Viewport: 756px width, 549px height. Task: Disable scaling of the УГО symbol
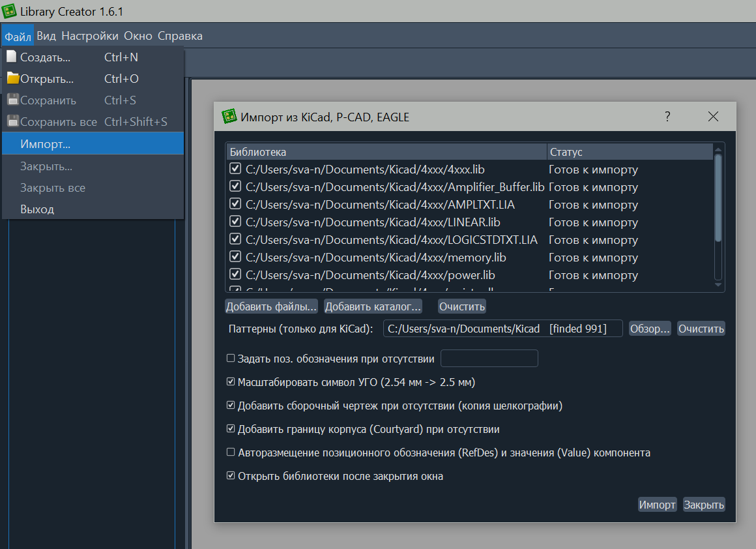(231, 382)
